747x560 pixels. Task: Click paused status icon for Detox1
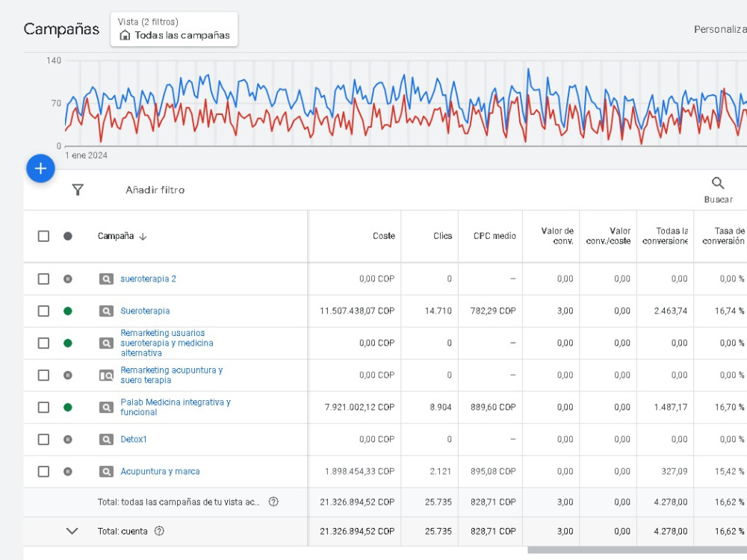click(x=68, y=439)
